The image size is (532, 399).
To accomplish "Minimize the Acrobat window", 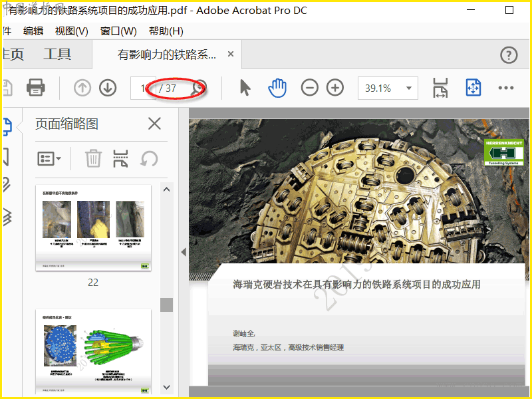I will [x=471, y=10].
